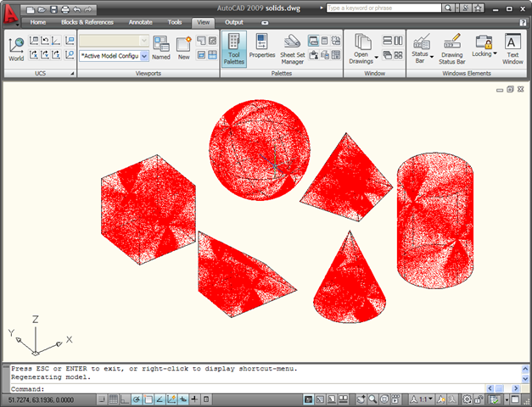This screenshot has width=532, height=407.
Task: Toggle Grid Display in status bar
Action: [x=114, y=399]
